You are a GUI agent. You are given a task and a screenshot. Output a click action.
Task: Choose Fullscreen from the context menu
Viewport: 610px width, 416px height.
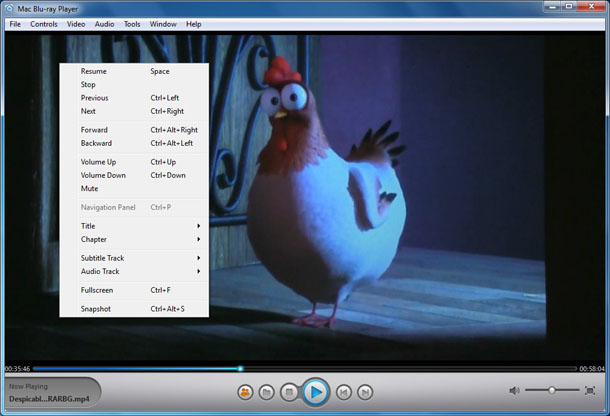(x=134, y=290)
